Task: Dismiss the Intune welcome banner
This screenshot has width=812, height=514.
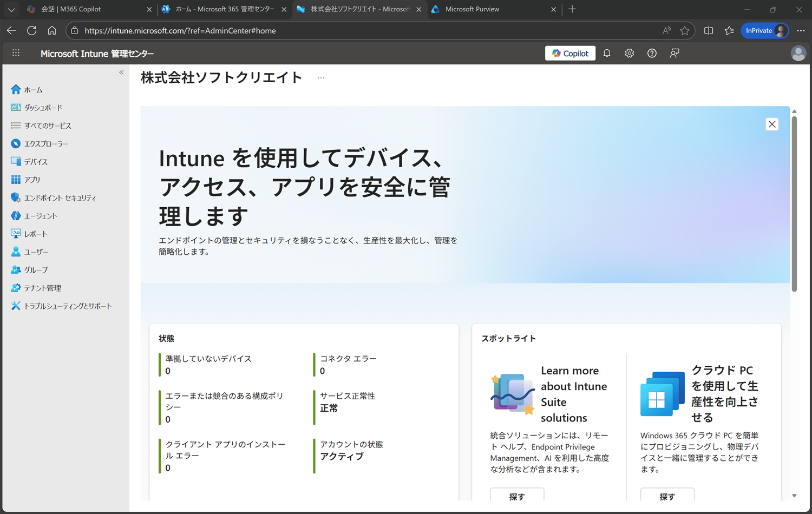Action: pos(772,124)
